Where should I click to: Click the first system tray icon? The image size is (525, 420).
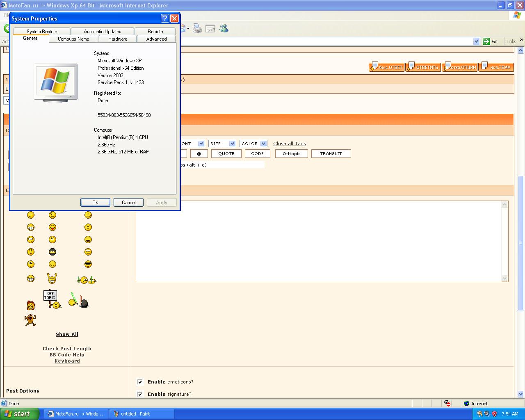click(x=479, y=414)
